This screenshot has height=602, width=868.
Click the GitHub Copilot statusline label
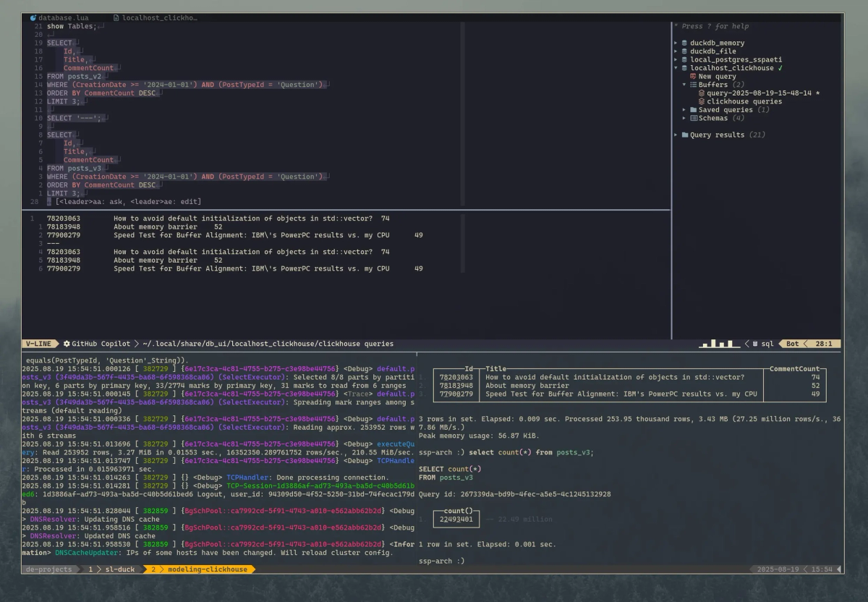(x=101, y=344)
